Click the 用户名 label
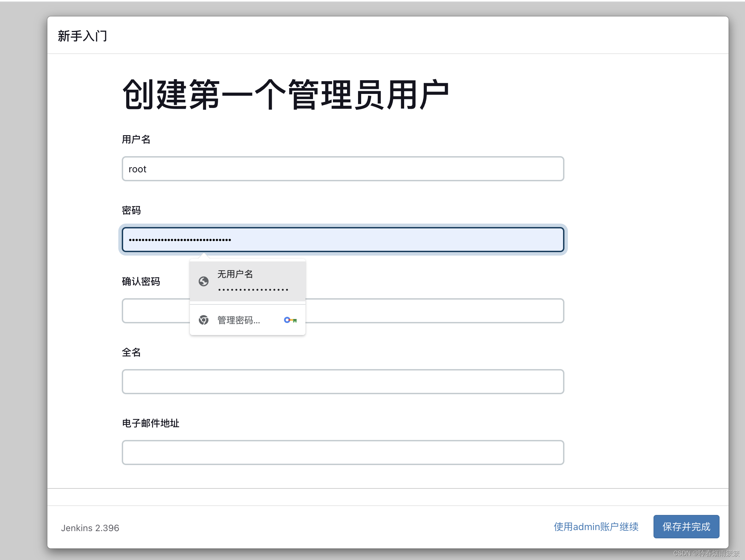 (x=136, y=139)
